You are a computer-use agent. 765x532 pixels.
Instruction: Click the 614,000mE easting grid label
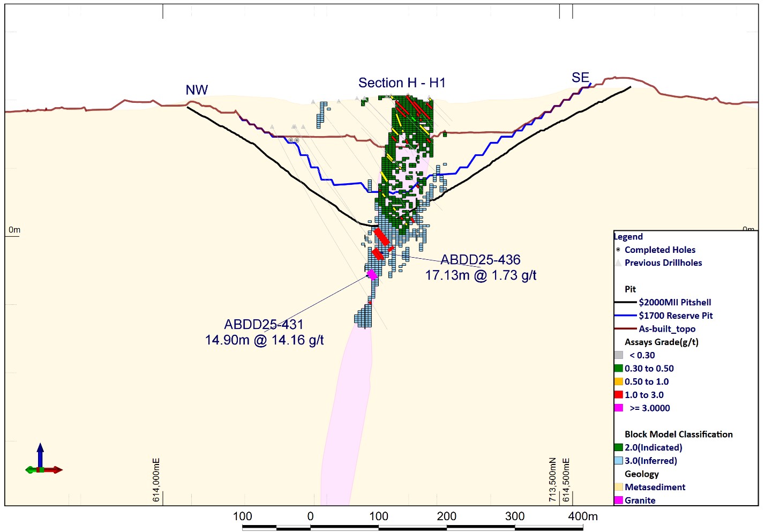(156, 480)
